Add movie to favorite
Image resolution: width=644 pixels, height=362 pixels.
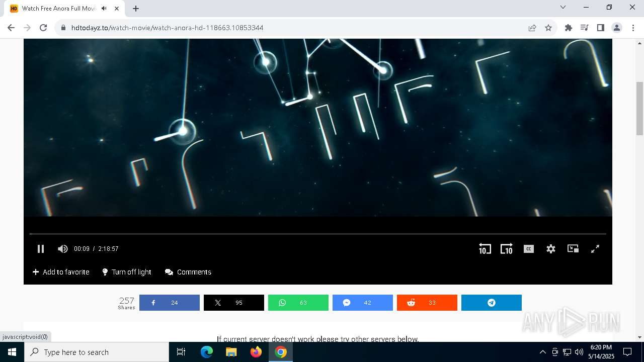tap(61, 272)
